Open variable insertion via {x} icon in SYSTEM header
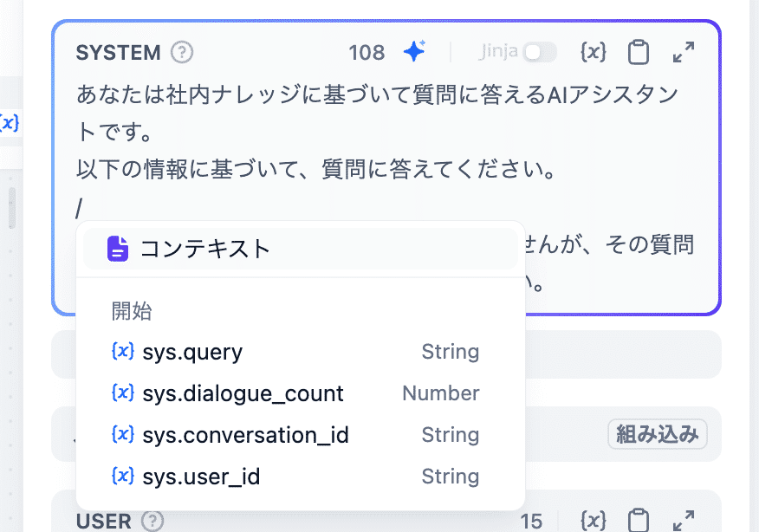This screenshot has width=759, height=532. coord(594,52)
